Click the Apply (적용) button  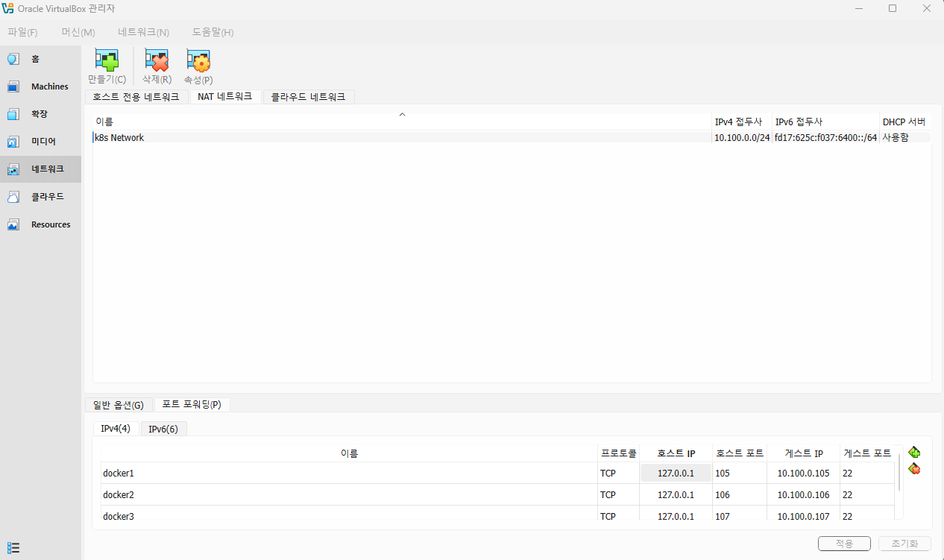click(844, 544)
